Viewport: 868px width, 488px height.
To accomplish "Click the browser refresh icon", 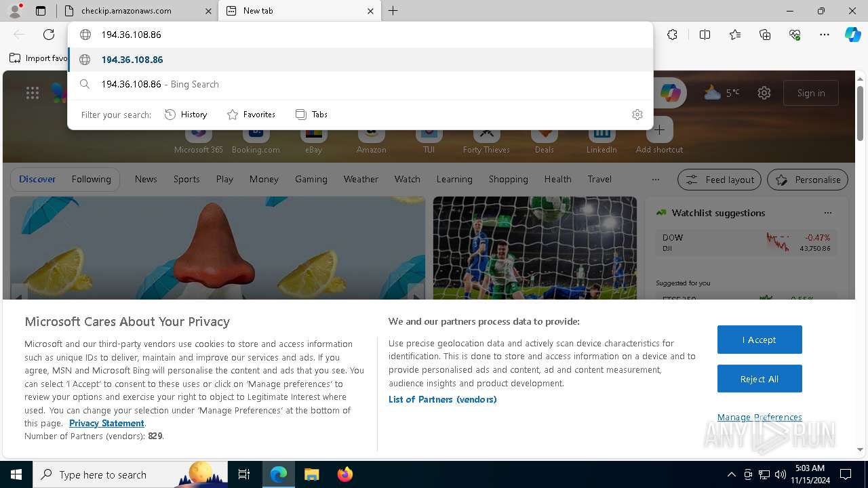I will pyautogui.click(x=49, y=35).
